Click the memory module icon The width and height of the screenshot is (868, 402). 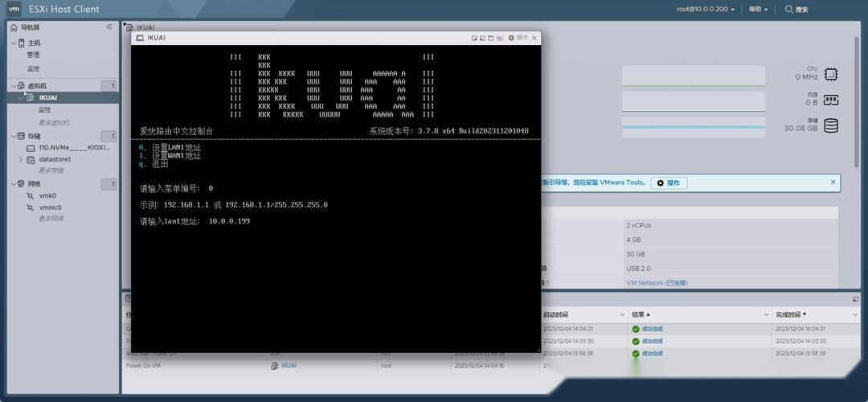pyautogui.click(x=831, y=100)
